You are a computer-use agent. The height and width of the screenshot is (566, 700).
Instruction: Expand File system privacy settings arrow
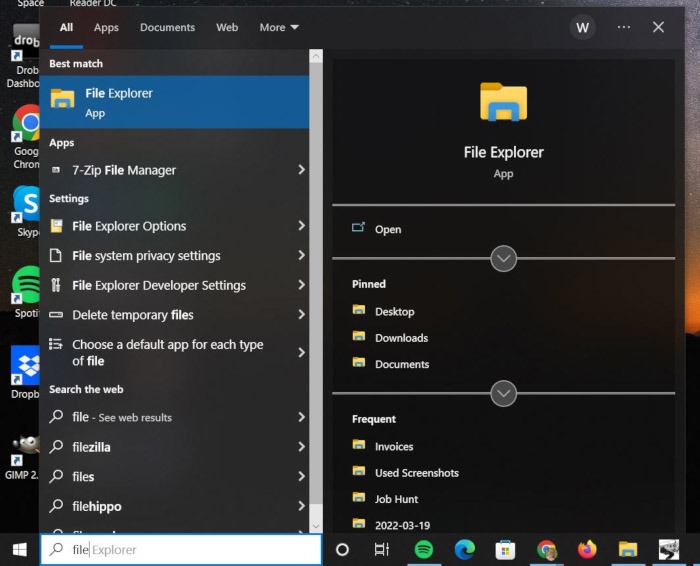(x=301, y=255)
